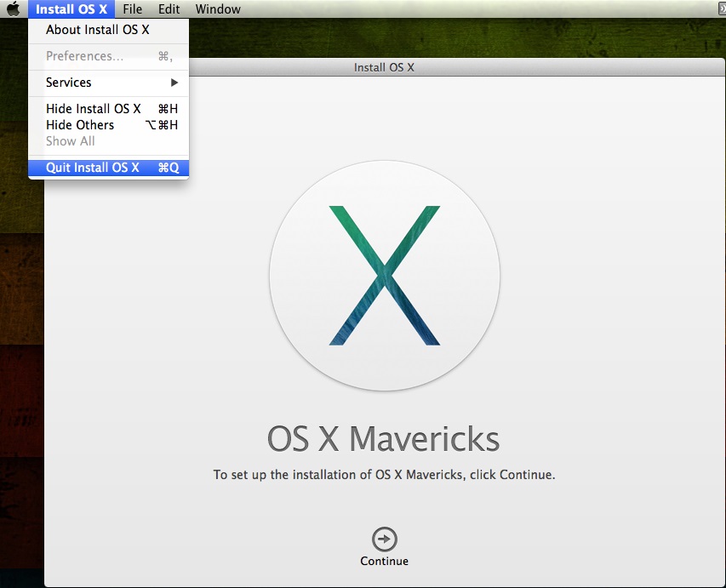Viewport: 726px width, 588px height.
Task: Click the large Mavericks X logo
Action: (385, 275)
